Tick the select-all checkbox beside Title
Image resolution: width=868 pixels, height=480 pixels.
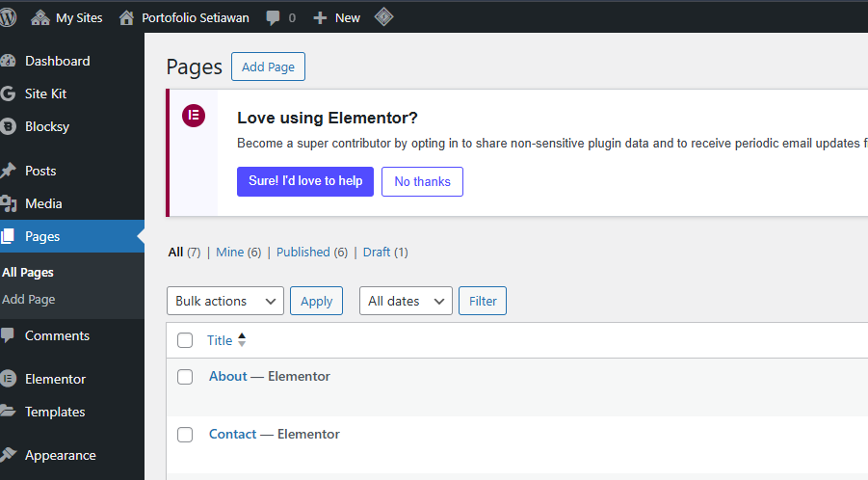click(185, 340)
